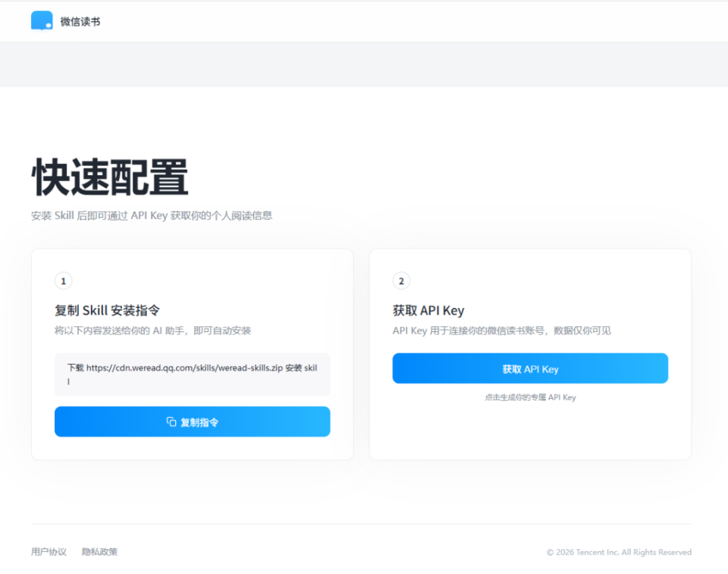Screen dimensions: 728x574
Task: Select the 2026 Tencent Inc. copyright text
Action: (619, 552)
